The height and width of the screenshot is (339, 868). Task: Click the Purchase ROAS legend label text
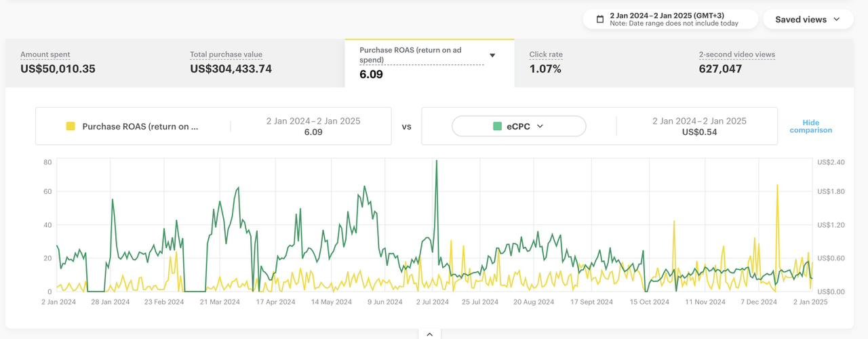click(x=140, y=126)
